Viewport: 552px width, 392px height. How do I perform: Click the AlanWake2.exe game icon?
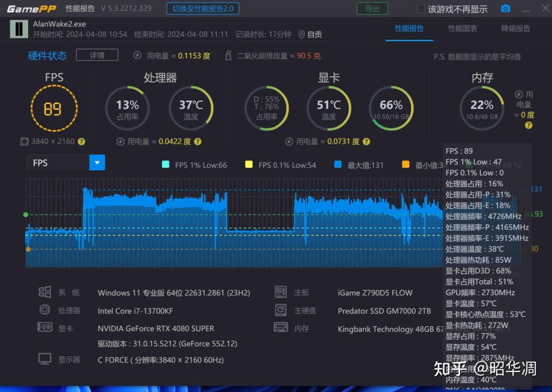click(19, 29)
